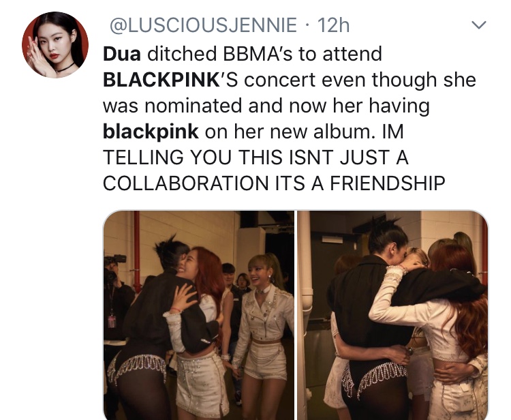View the right group hug photo
The image size is (511, 420).
point(392,315)
